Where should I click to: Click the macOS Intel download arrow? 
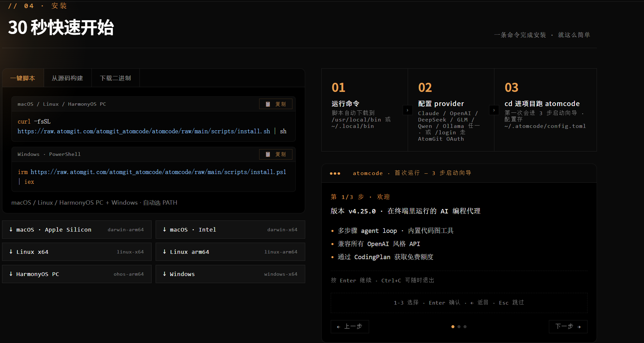coord(164,230)
